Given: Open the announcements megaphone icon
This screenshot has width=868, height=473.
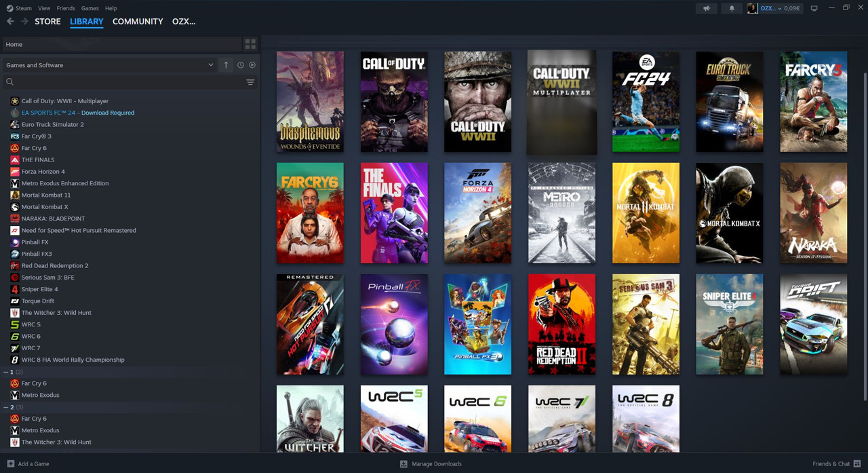Looking at the screenshot, I should pos(707,8).
